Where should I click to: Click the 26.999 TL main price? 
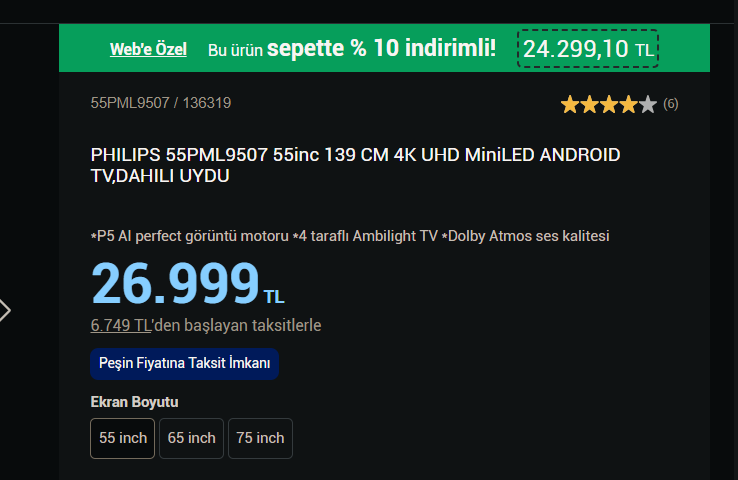(x=188, y=284)
